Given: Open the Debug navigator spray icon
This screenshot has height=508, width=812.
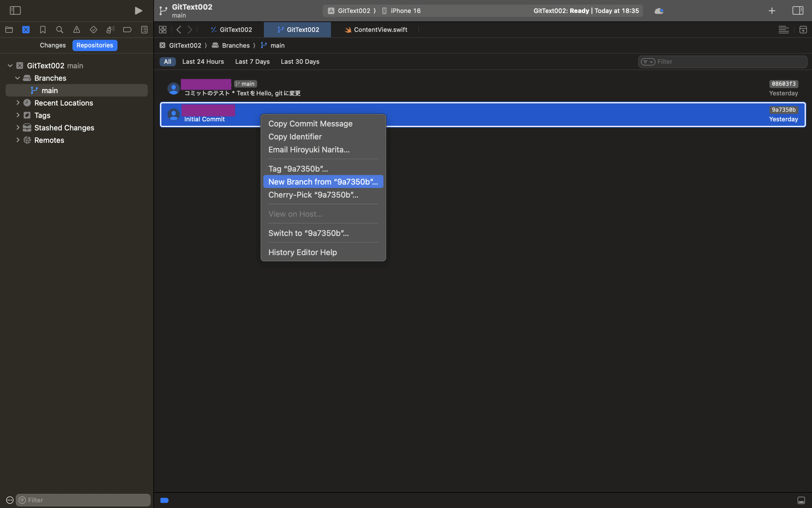Looking at the screenshot, I should coord(110,30).
